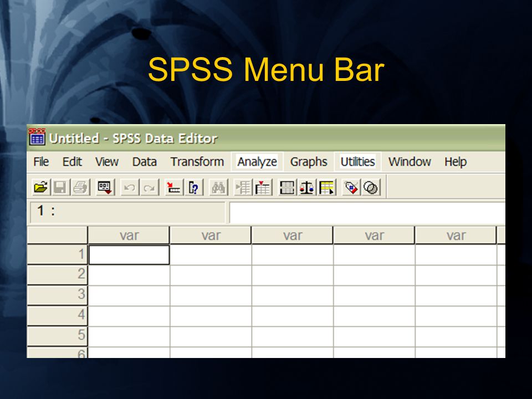
Task: Select row header 4
Action: point(57,315)
